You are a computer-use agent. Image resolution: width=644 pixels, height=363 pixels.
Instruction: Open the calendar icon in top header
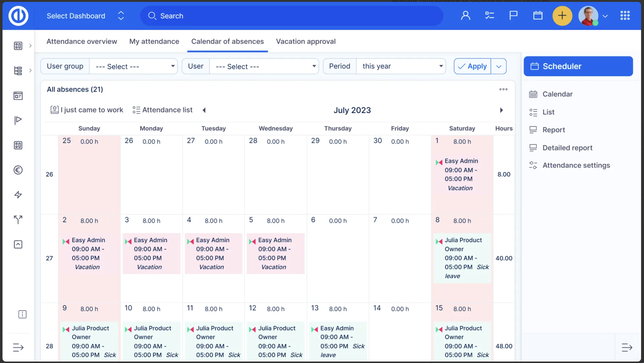point(538,15)
